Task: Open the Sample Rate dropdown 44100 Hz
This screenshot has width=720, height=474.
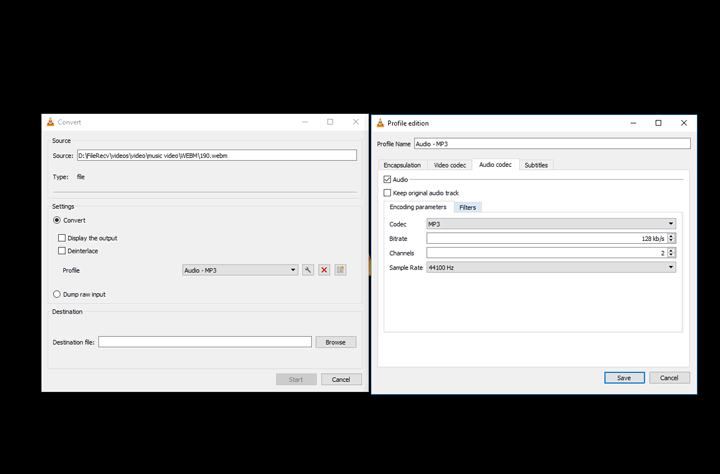Action: 551,267
